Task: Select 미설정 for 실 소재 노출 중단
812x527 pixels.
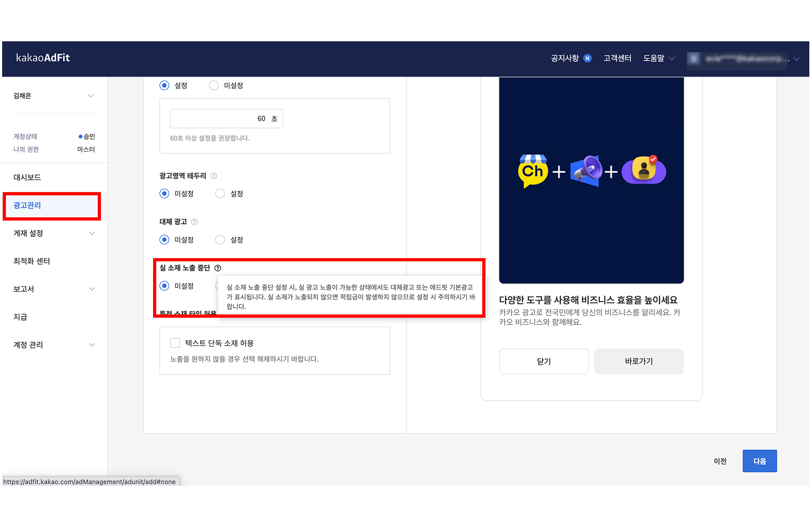Action: point(164,286)
